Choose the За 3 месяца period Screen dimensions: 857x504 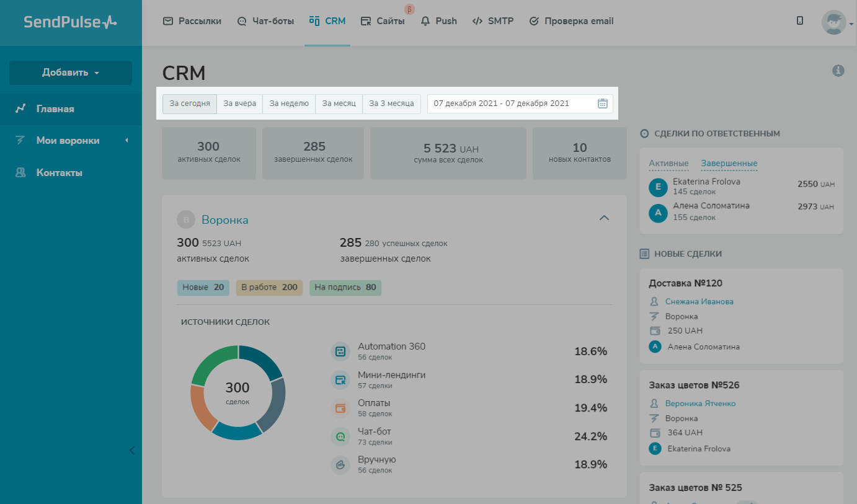[391, 104]
